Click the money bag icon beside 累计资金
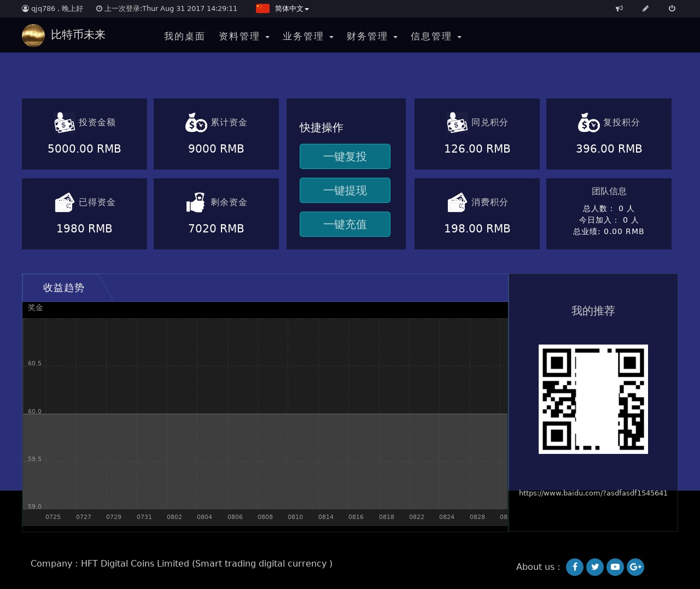The image size is (700, 589). coord(196,123)
